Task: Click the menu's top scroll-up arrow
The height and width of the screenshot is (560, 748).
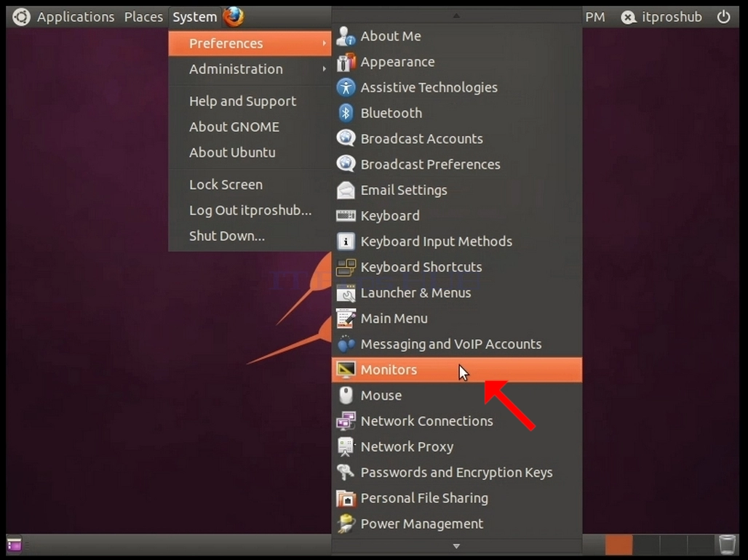Action: point(456,16)
